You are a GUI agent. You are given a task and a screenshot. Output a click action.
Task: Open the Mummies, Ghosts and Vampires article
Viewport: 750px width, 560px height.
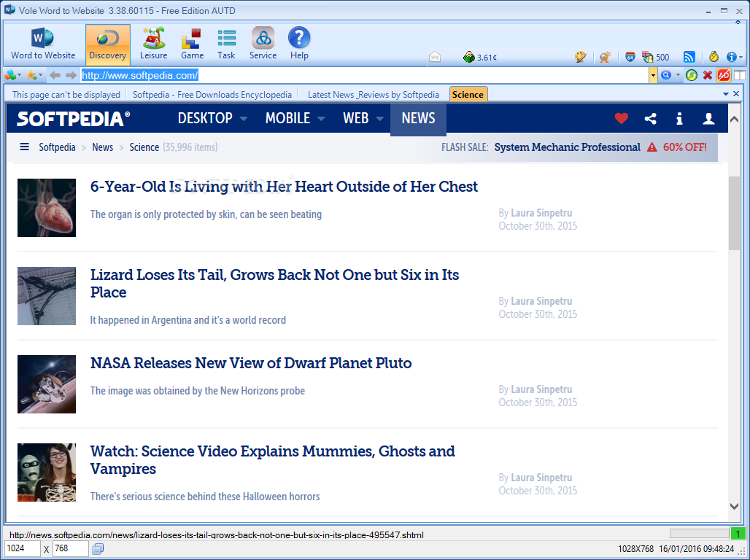pos(273,460)
